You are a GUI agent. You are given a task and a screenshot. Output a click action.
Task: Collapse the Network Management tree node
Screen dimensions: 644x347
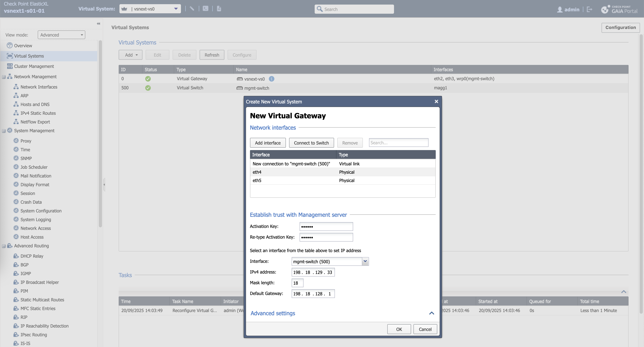coord(4,77)
